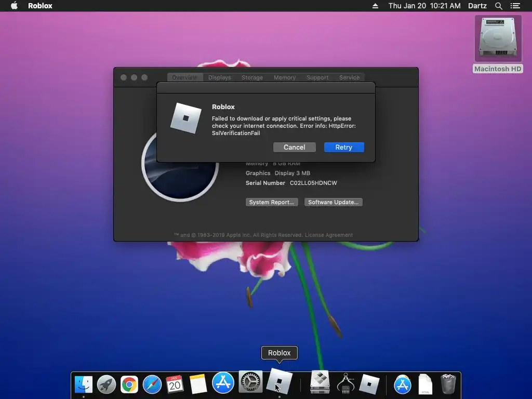Switch to Service tab in About This Mac
532x399 pixels.
coord(349,77)
